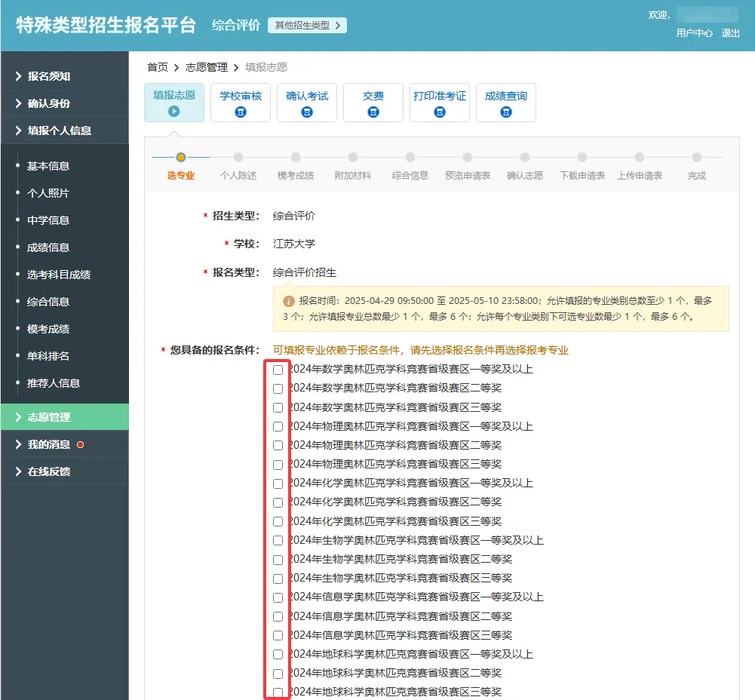The height and width of the screenshot is (700, 755).
Task: Check 2024年地球科学奥林匹克省级赛区一等奖及以上
Action: (278, 654)
